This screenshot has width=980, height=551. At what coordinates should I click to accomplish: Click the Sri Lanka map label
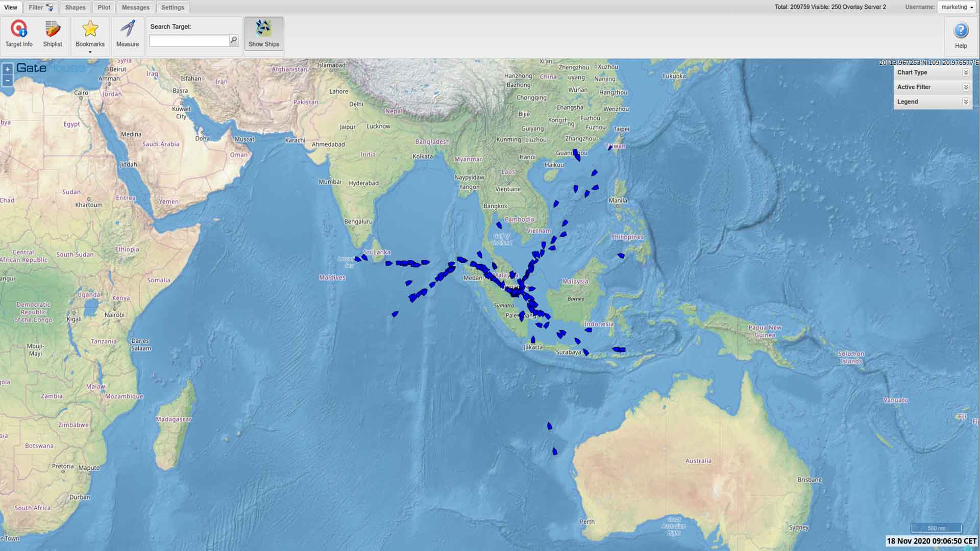click(x=377, y=252)
